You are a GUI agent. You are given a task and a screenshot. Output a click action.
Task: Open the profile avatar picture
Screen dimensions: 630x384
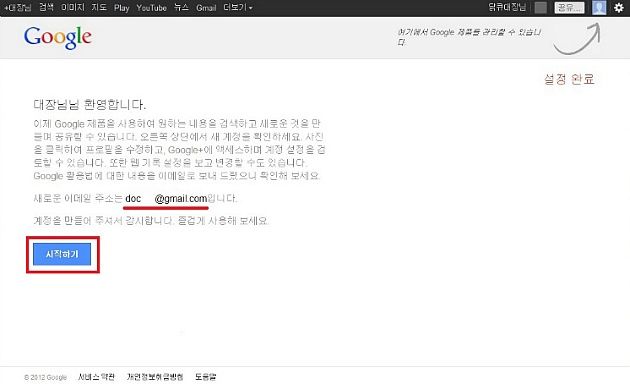(599, 8)
